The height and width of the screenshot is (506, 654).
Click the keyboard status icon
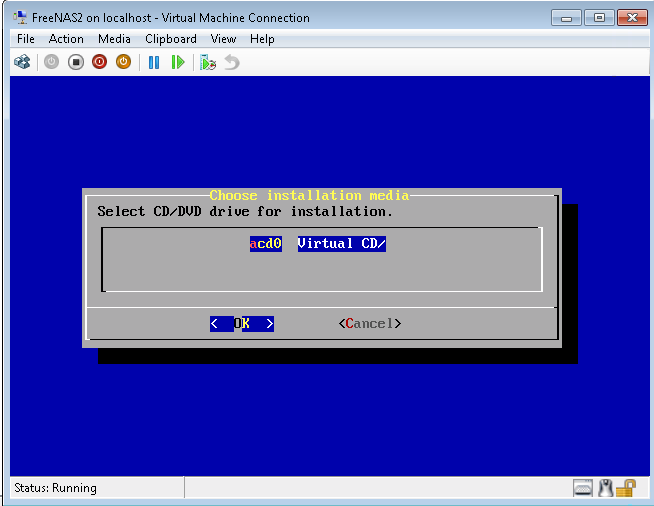[x=583, y=488]
